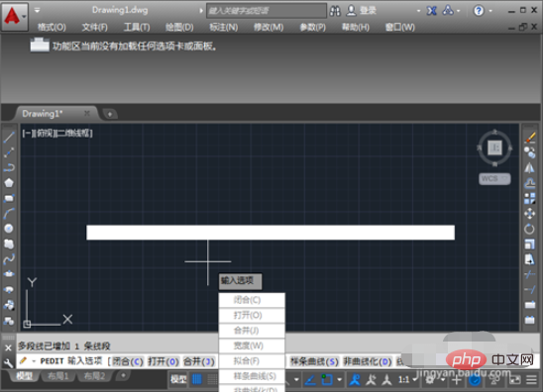
Task: Expand recent commands arrow in command line
Action: click(x=34, y=361)
